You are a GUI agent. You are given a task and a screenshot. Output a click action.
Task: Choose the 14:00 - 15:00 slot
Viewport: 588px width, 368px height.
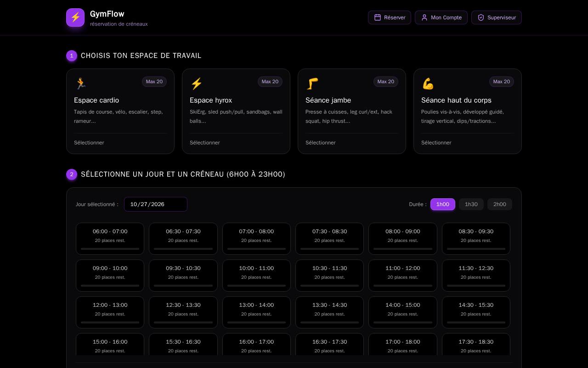coord(403,312)
